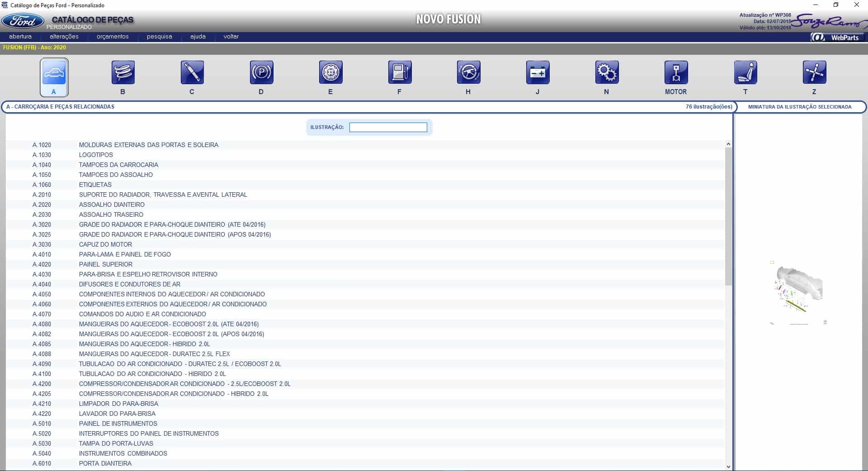Screen dimensions: 868x471
Task: Select A.4010 PARA-LAMA E PAINEL DE FOGO
Action: [365, 254]
